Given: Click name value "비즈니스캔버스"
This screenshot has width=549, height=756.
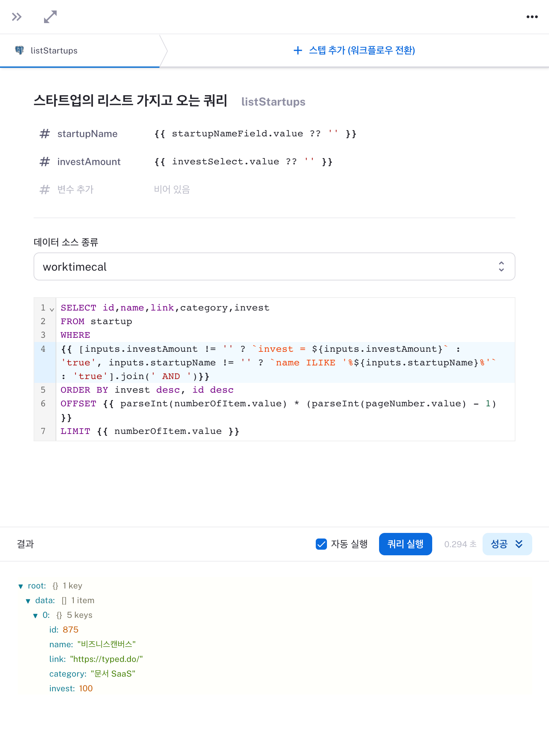Looking at the screenshot, I should tap(107, 644).
